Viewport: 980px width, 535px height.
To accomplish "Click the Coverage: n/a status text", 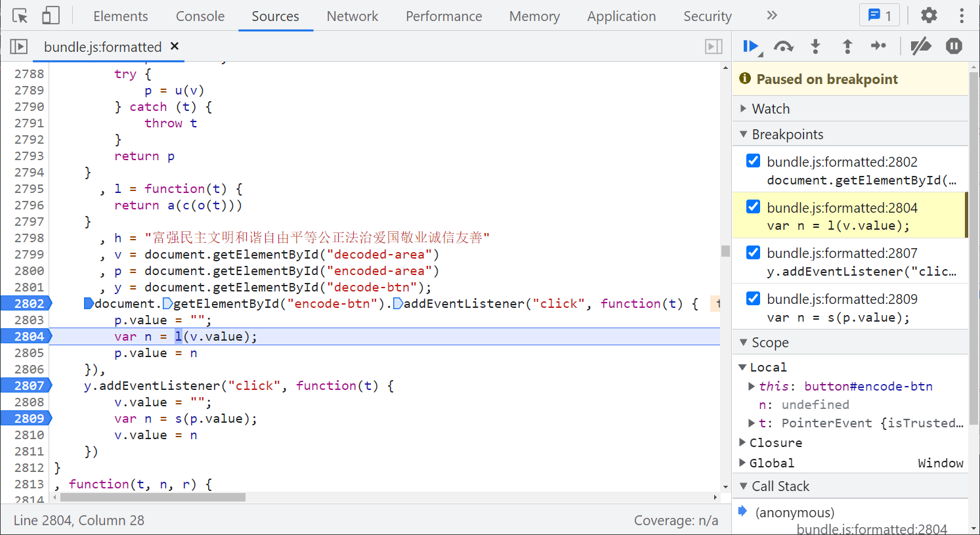I will point(676,520).
